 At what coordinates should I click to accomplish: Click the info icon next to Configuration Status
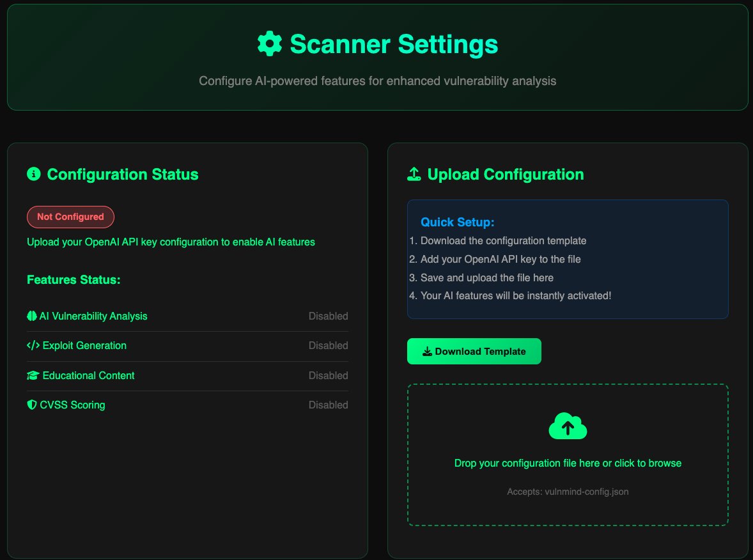tap(34, 174)
